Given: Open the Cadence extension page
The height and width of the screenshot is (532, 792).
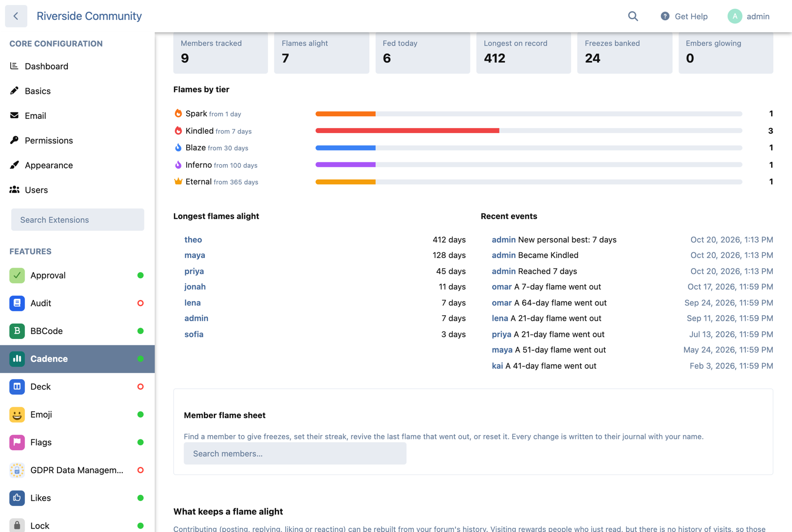Looking at the screenshot, I should click(x=77, y=359).
